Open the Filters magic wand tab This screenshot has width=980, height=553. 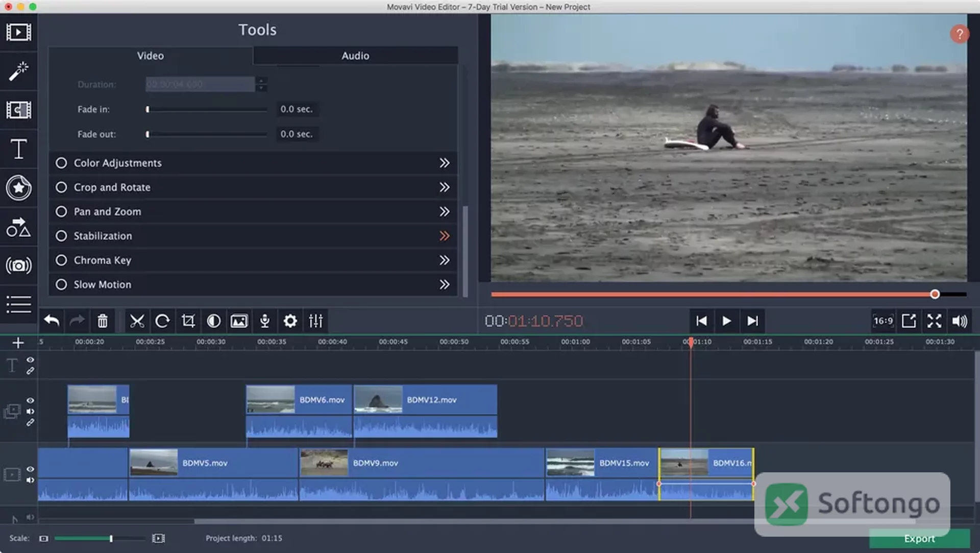18,71
